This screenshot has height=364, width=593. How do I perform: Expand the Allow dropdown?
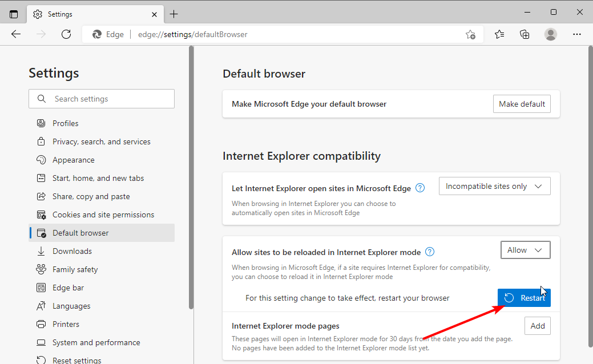[x=525, y=250]
